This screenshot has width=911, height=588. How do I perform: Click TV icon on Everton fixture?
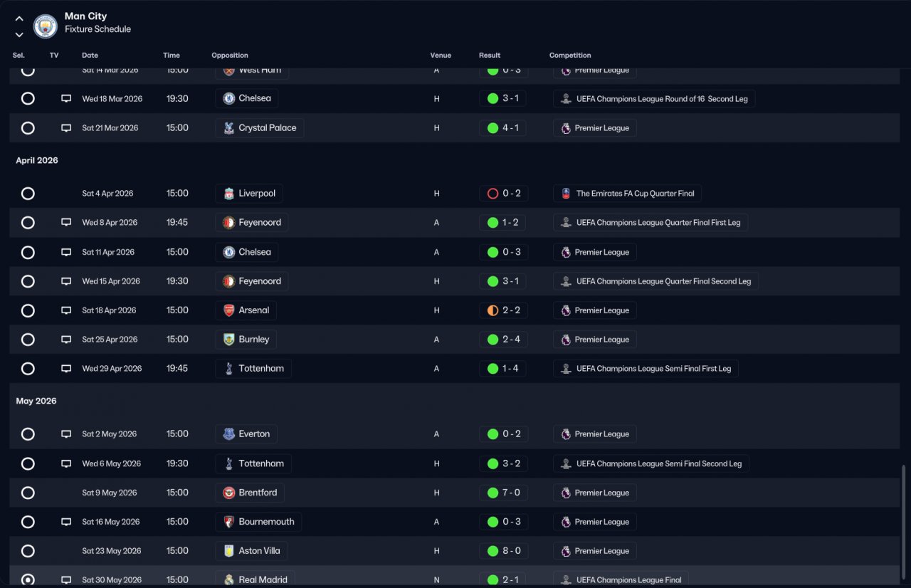66,434
